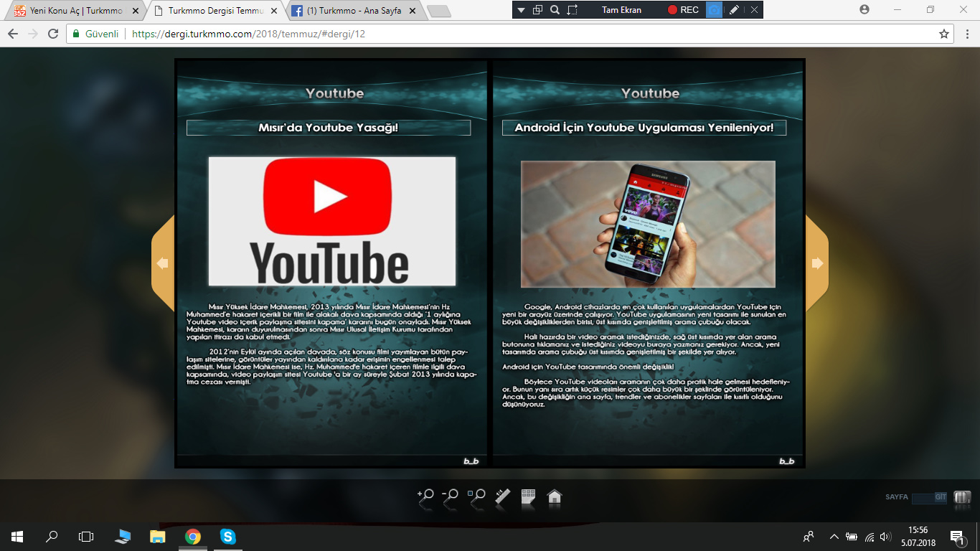Open the volume speaker icon
Viewport: 980px width, 551px height.
pyautogui.click(x=886, y=536)
